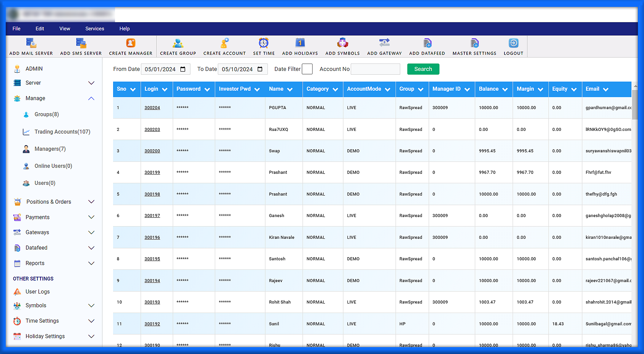
Task: Click the Account No input field
Action: click(375, 69)
